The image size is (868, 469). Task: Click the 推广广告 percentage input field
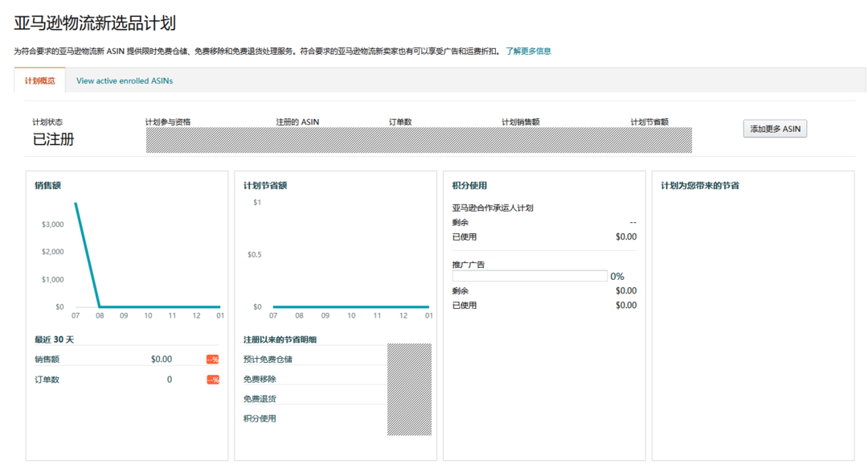pos(529,275)
